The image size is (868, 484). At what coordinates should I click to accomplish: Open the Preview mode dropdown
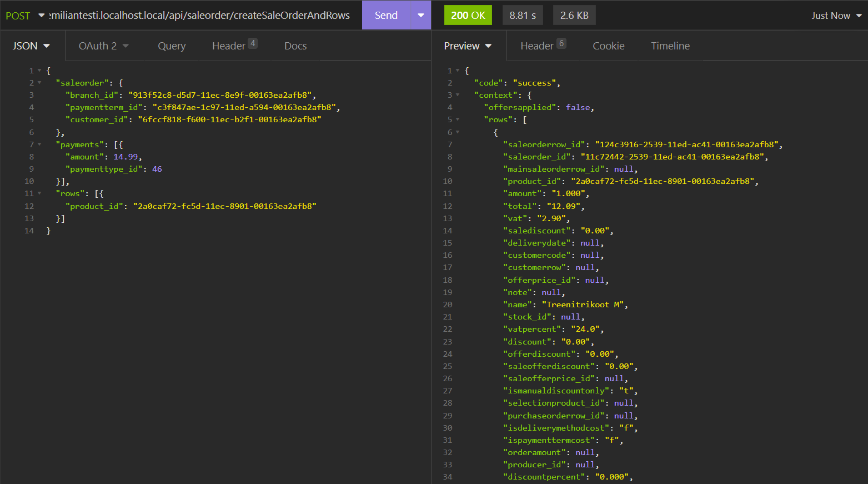[468, 46]
